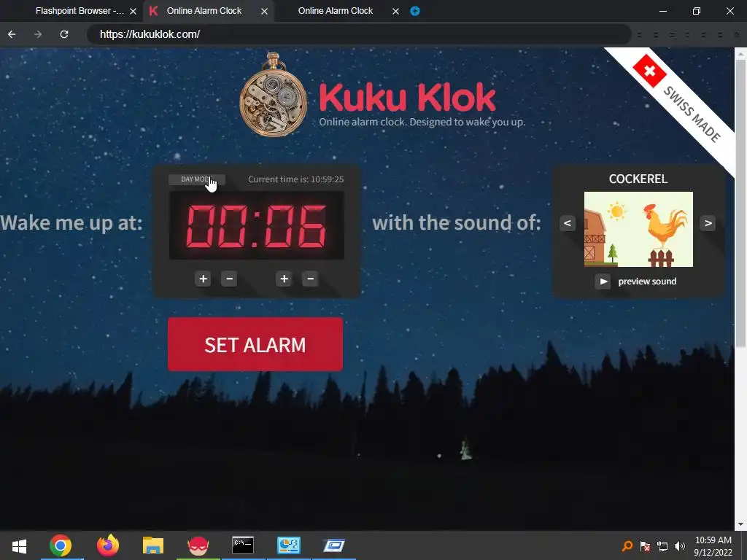Close the second Online Alarm Clock tab
Viewport: 747px width, 560px height.
tap(395, 11)
